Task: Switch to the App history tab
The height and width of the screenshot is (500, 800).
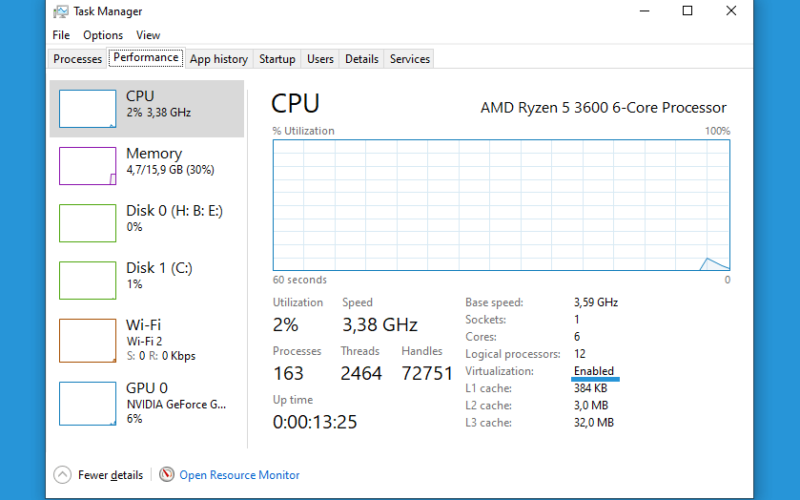Action: tap(218, 59)
